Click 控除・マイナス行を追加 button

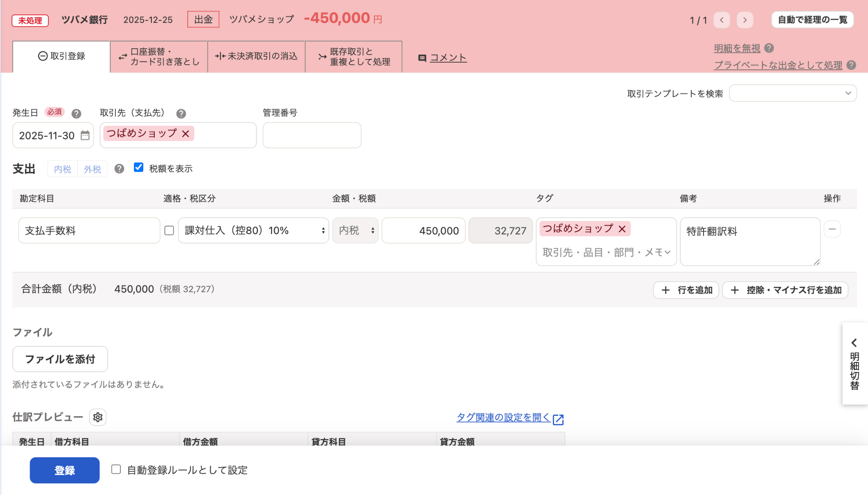click(x=785, y=290)
